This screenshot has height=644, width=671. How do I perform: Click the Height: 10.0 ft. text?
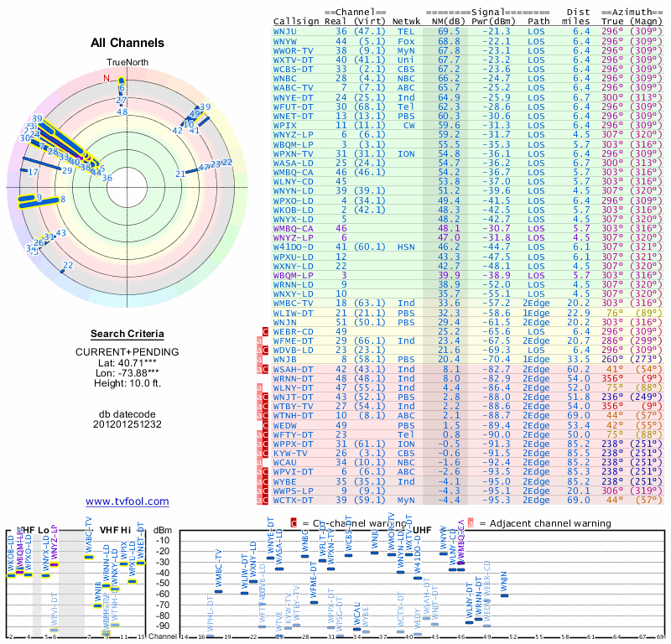tap(127, 383)
